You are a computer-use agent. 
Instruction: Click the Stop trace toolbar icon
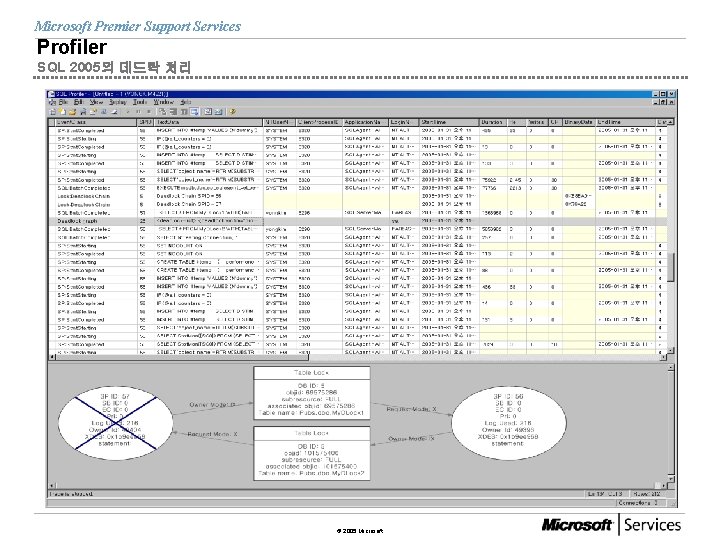149,112
